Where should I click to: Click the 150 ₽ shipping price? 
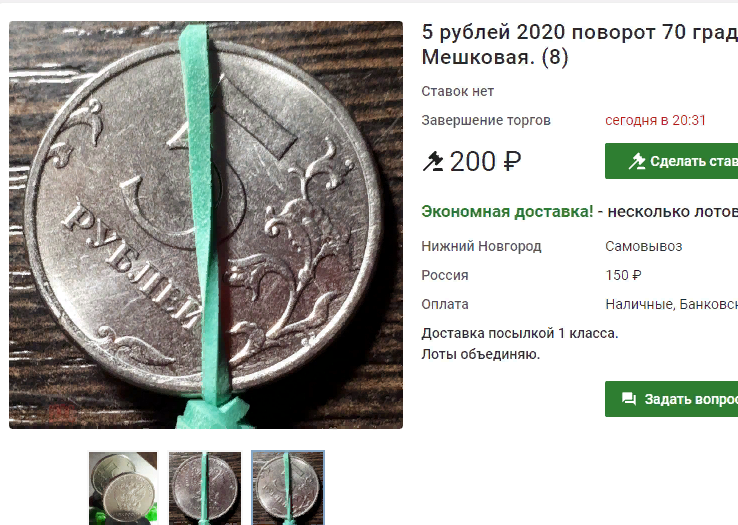coord(623,275)
